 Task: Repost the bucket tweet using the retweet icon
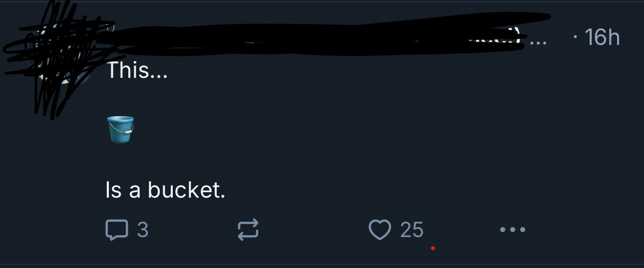pos(248,230)
